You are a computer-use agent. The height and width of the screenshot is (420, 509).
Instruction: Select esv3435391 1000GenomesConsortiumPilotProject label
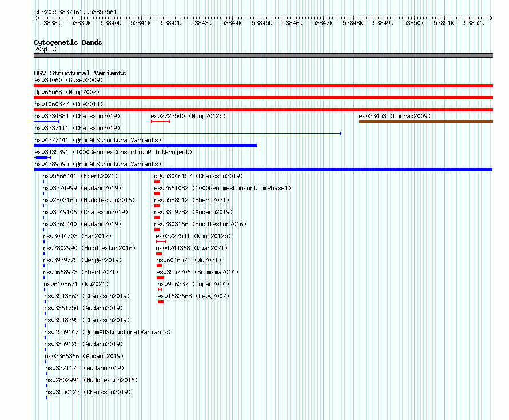click(x=113, y=152)
